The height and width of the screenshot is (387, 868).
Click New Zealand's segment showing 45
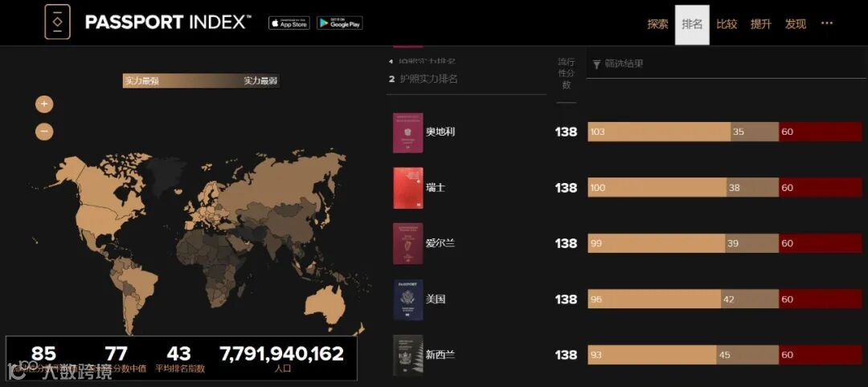click(x=748, y=355)
